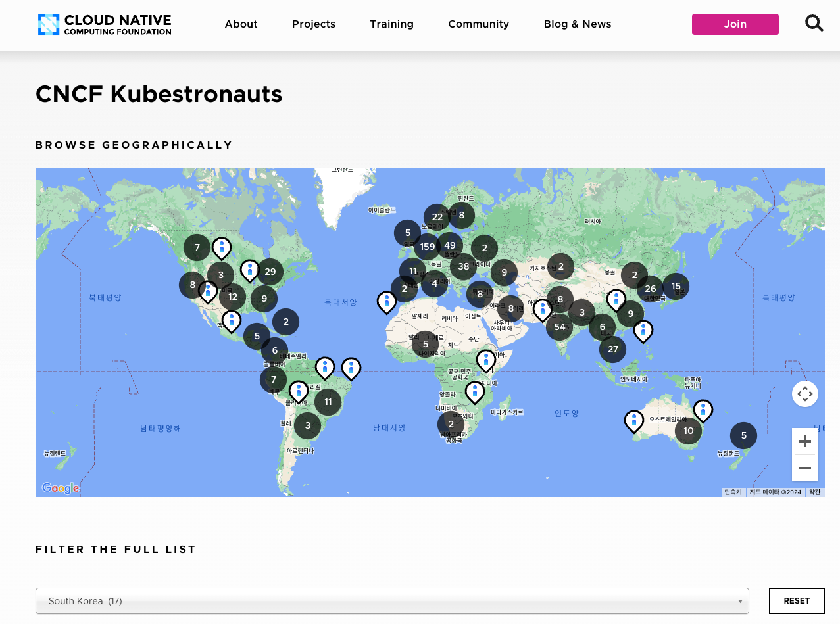Zoom out the map with minus
This screenshot has width=840, height=624.
[x=805, y=468]
